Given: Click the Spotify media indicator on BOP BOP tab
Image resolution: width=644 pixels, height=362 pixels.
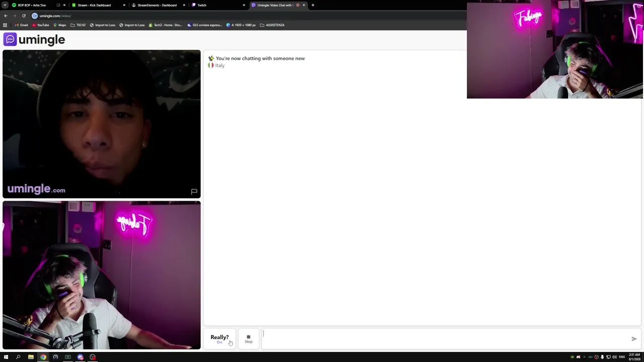Looking at the screenshot, I should [58, 5].
